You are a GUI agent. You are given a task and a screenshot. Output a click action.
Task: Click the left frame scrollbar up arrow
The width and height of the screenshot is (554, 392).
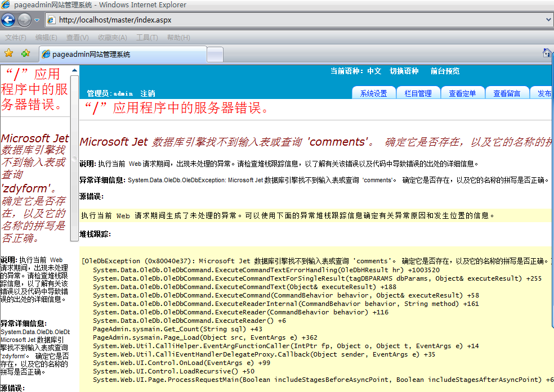click(x=74, y=69)
